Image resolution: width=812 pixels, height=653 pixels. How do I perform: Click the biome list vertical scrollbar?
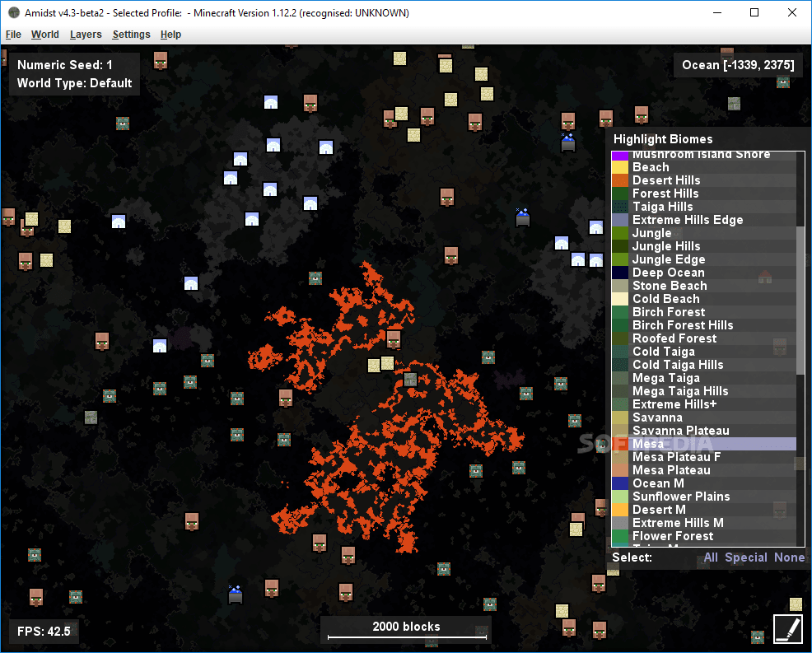800,301
